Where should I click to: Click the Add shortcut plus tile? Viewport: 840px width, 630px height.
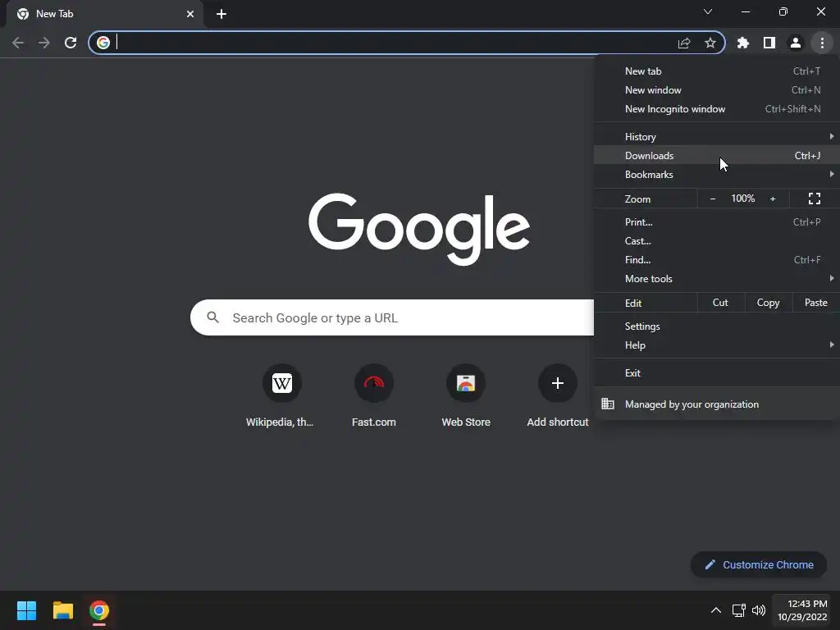pos(558,396)
